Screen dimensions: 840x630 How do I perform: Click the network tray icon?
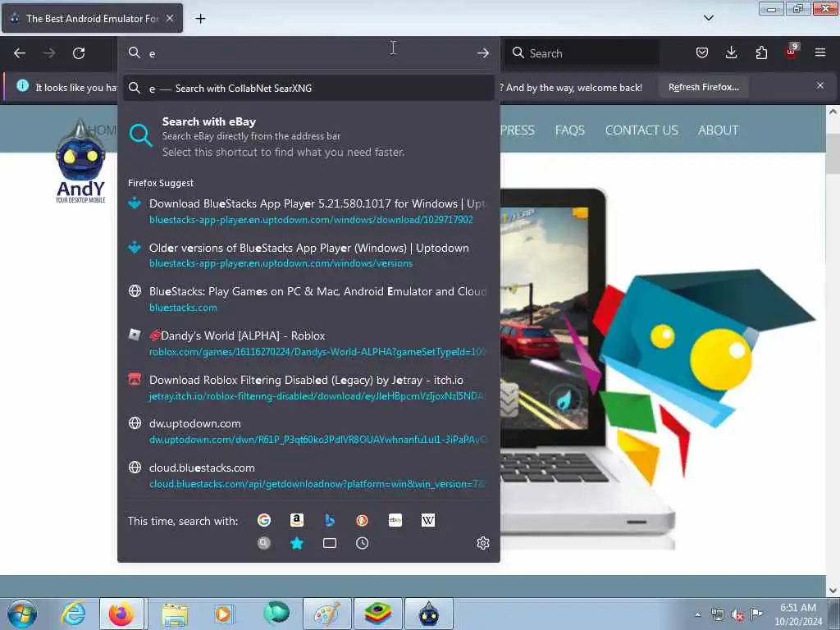[717, 615]
